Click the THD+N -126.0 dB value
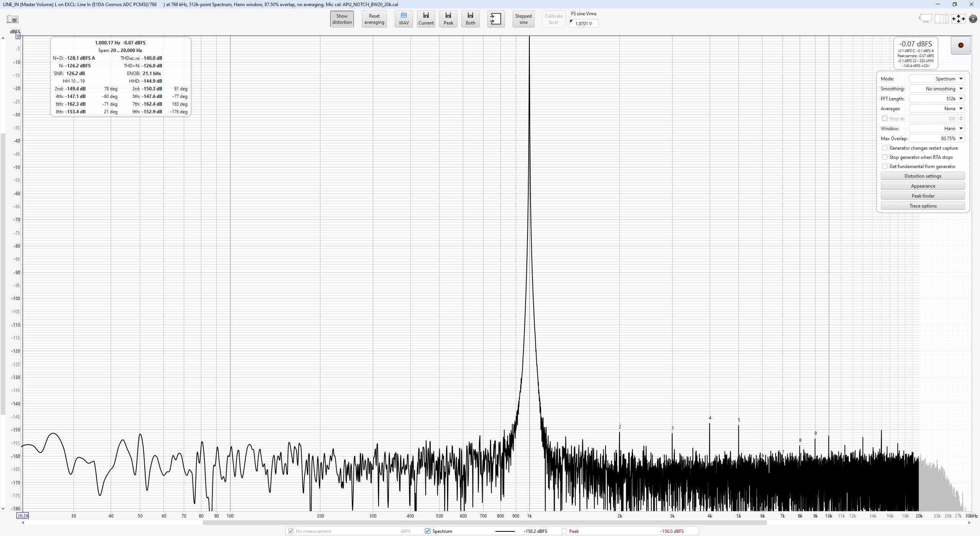980x536 pixels. pos(152,66)
